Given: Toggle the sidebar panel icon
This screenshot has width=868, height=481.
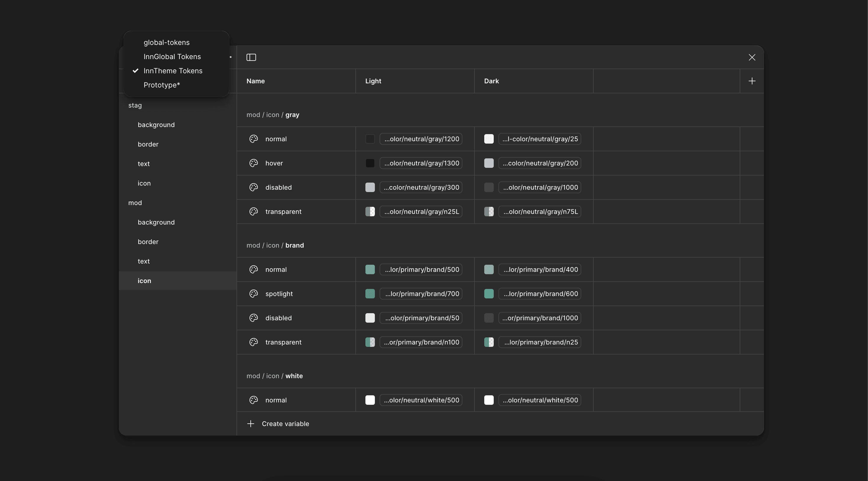Looking at the screenshot, I should [x=251, y=57].
